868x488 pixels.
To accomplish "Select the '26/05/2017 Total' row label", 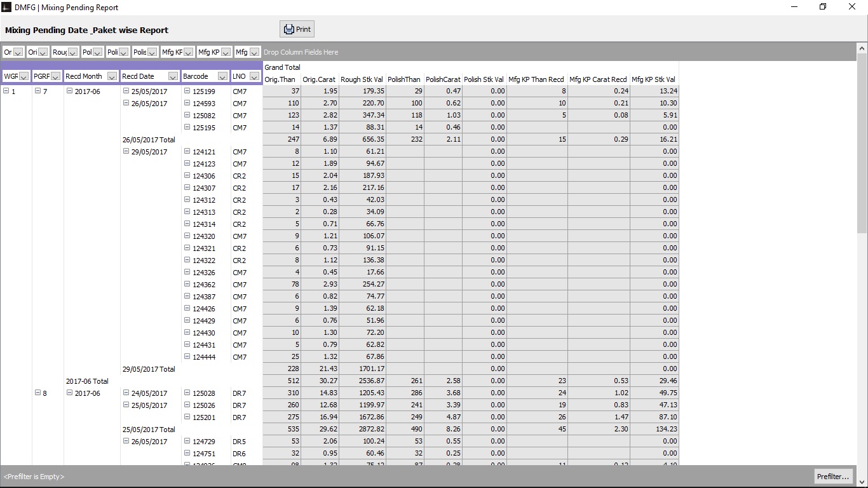I will [149, 139].
